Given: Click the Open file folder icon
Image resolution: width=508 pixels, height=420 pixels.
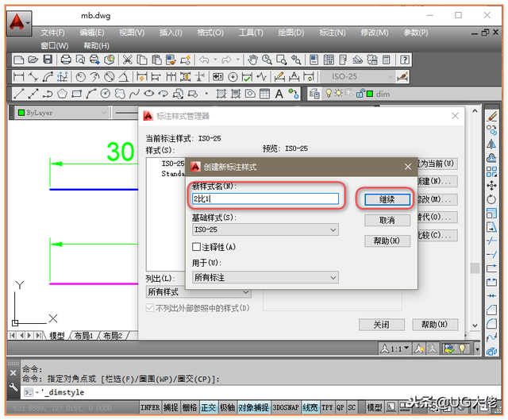Looking at the screenshot, I should (33, 60).
